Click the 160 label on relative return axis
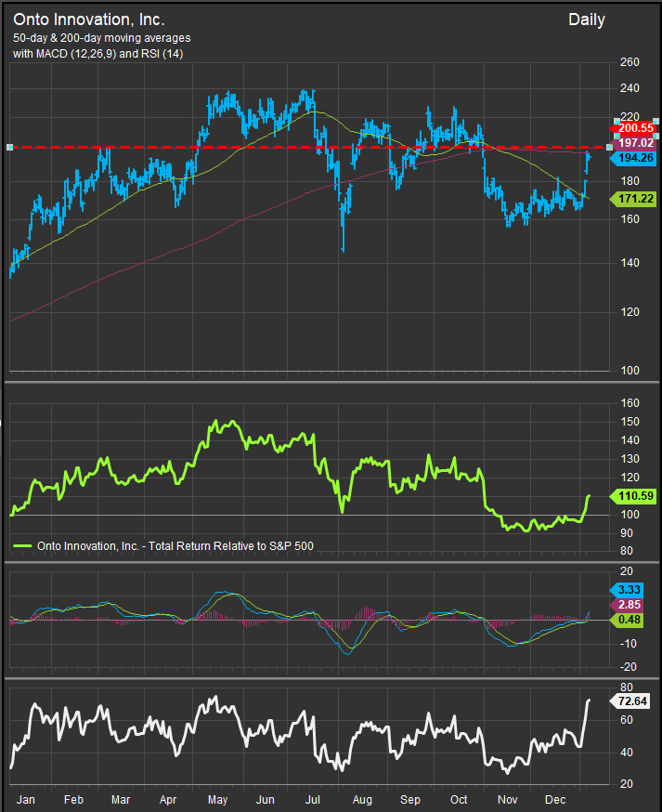This screenshot has height=812, width=662. tap(630, 403)
